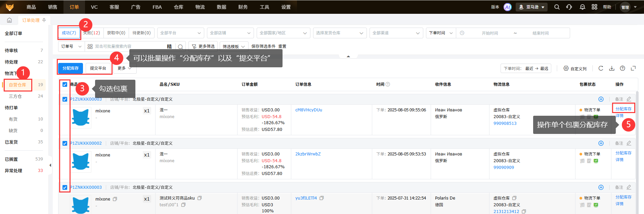The image size is (644, 214).
Task: Open the 仓库 menu
Action: pyautogui.click(x=179, y=7)
